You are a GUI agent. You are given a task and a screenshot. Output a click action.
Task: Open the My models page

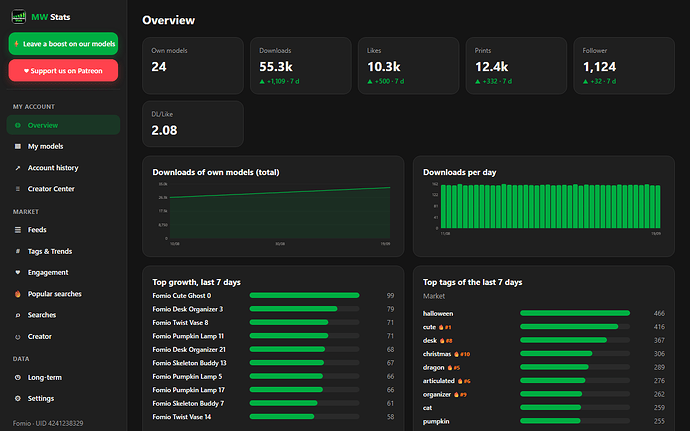(63, 146)
